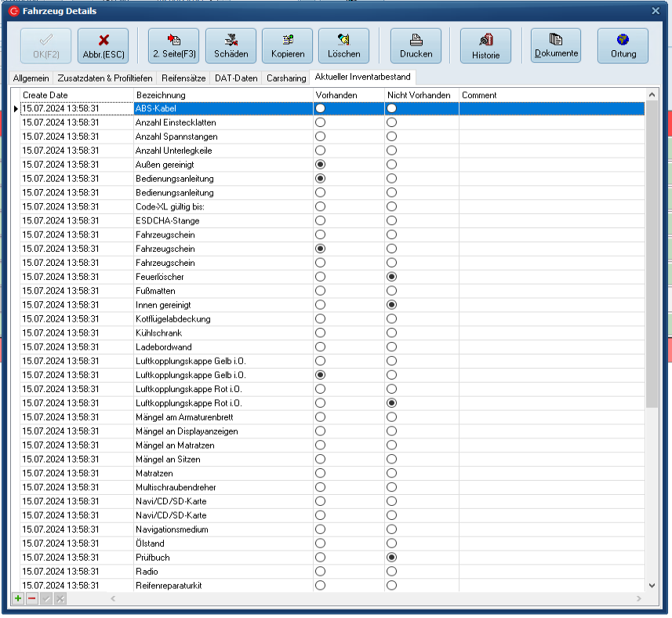Sort by Bezeichnung column header

click(x=223, y=95)
